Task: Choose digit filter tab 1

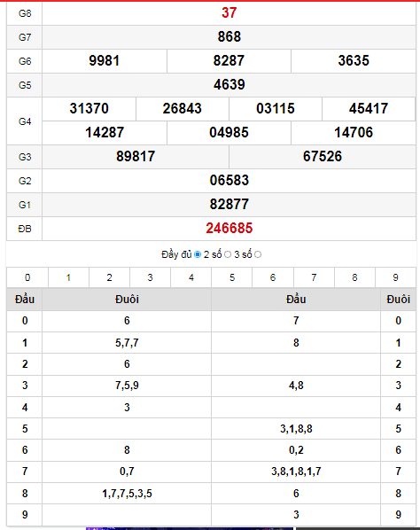Action: point(68,277)
